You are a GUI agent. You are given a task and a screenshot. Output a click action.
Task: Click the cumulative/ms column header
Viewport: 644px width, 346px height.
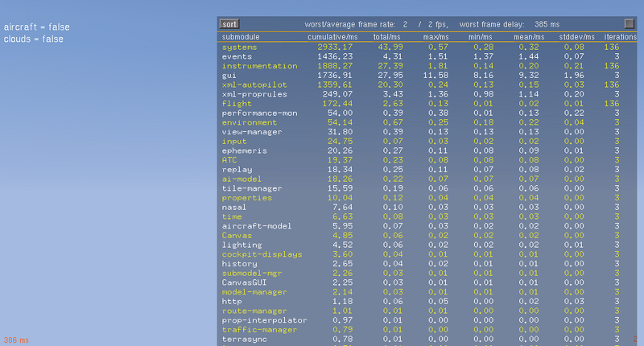pos(332,37)
